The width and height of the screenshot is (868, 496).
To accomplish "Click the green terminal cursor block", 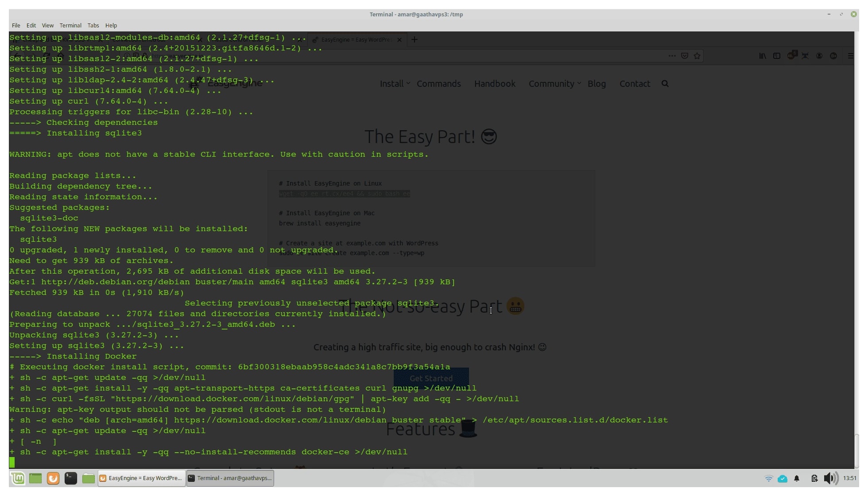I will pyautogui.click(x=12, y=462).
